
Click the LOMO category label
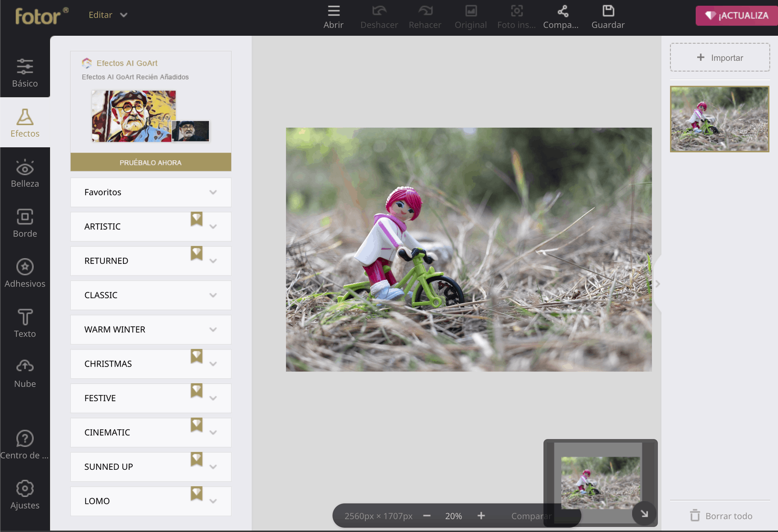click(x=97, y=501)
